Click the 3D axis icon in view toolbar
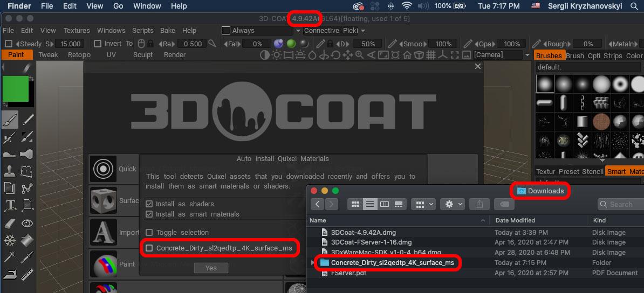644x293 pixels. coord(442,55)
